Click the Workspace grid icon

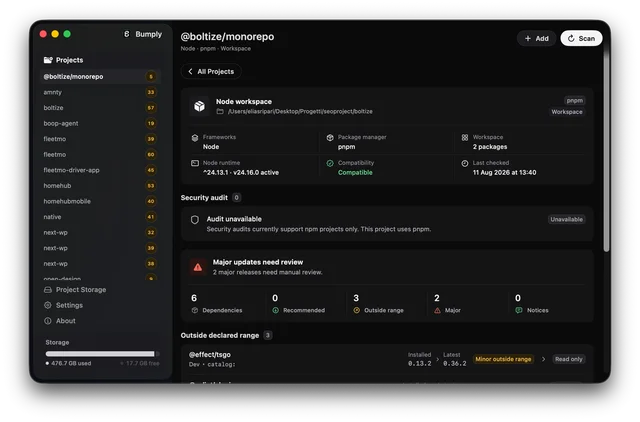[x=464, y=138]
